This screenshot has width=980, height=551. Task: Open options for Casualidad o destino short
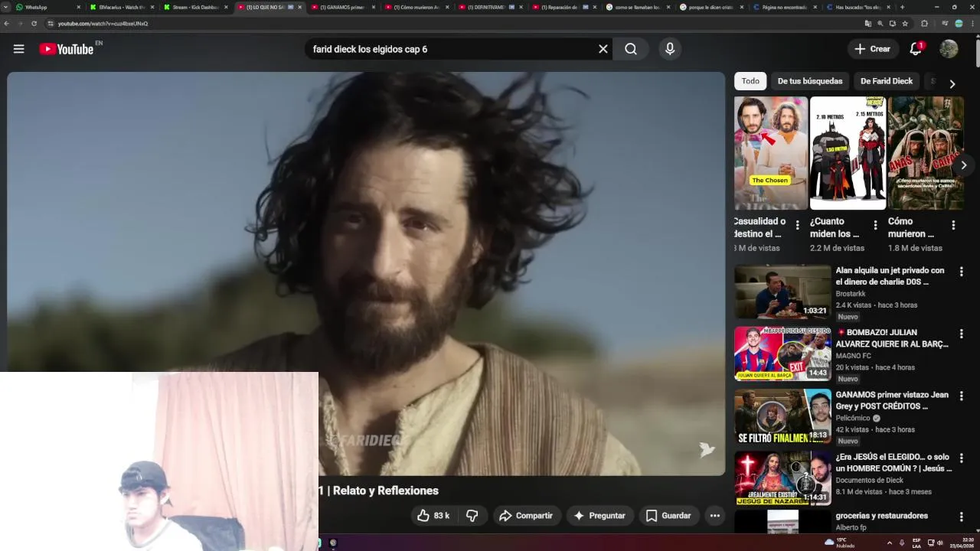click(797, 225)
